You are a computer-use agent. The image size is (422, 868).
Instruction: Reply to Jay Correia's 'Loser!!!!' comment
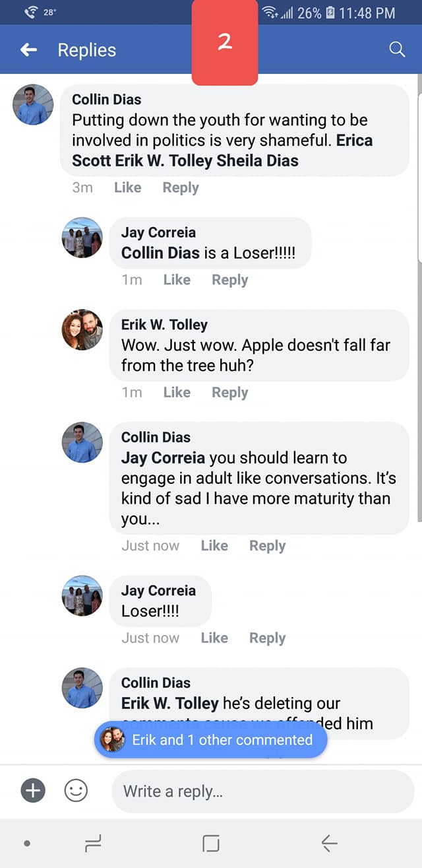[x=267, y=638]
